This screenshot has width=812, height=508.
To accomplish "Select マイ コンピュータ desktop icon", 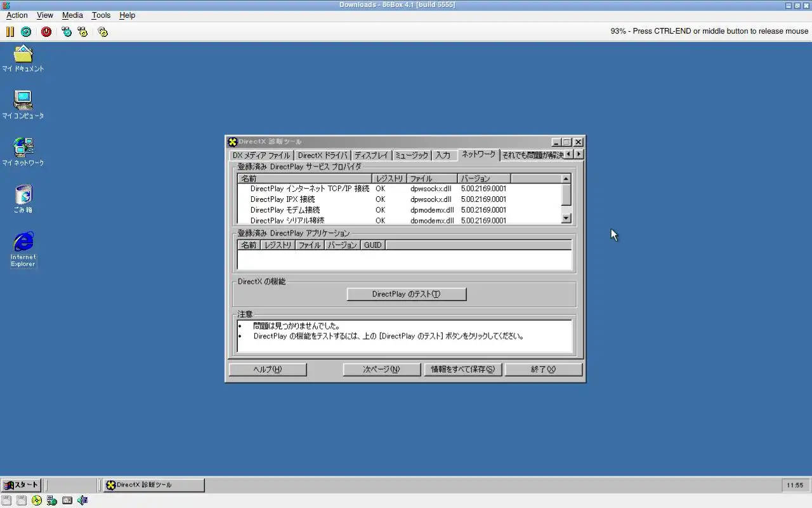I will click(x=23, y=105).
